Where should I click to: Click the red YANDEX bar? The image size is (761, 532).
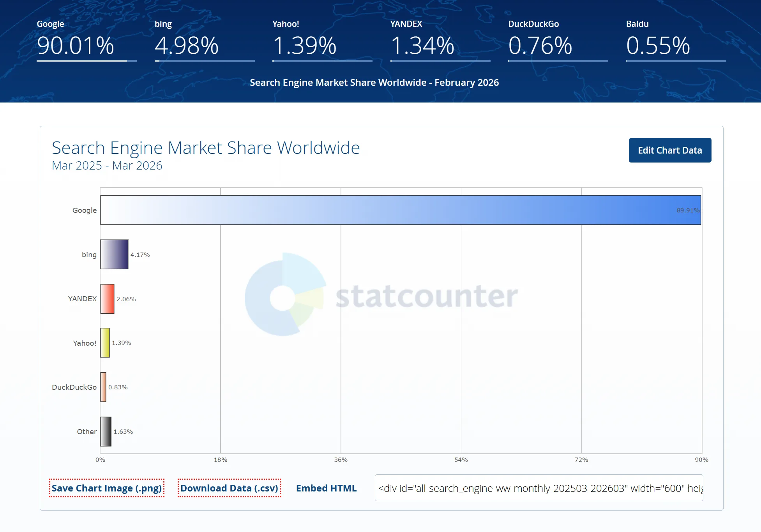coord(107,299)
